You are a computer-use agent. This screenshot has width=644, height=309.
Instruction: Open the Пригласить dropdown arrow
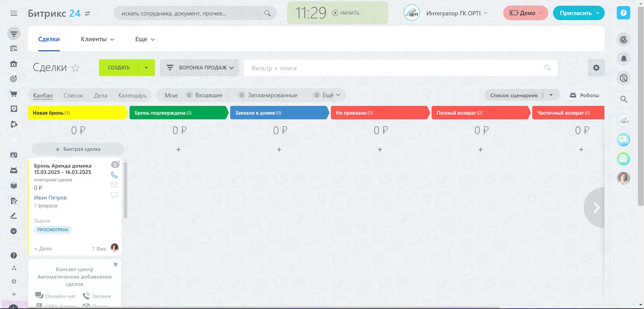pos(598,13)
